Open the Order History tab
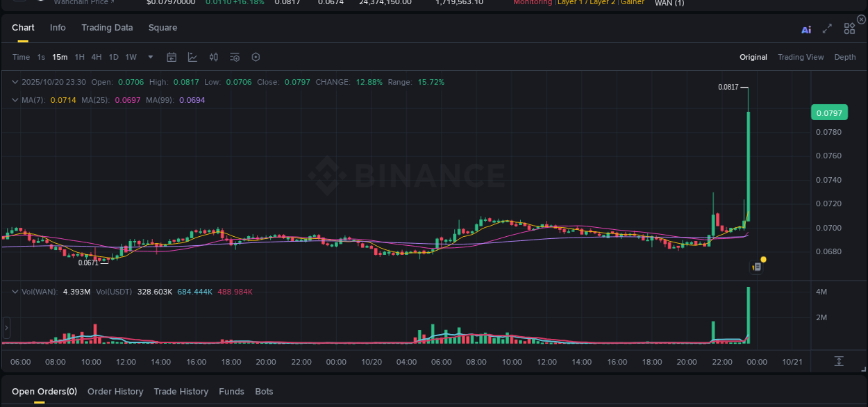 coord(115,391)
